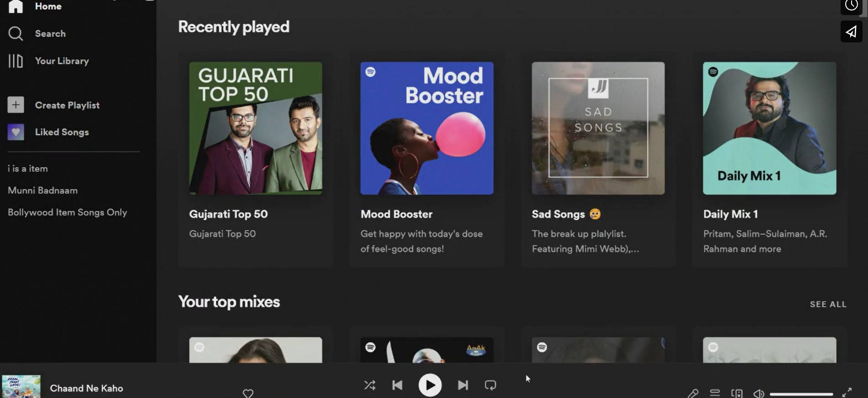Open Liked Songs heart icon
Viewport: 868px width, 398px height.
pos(16,132)
